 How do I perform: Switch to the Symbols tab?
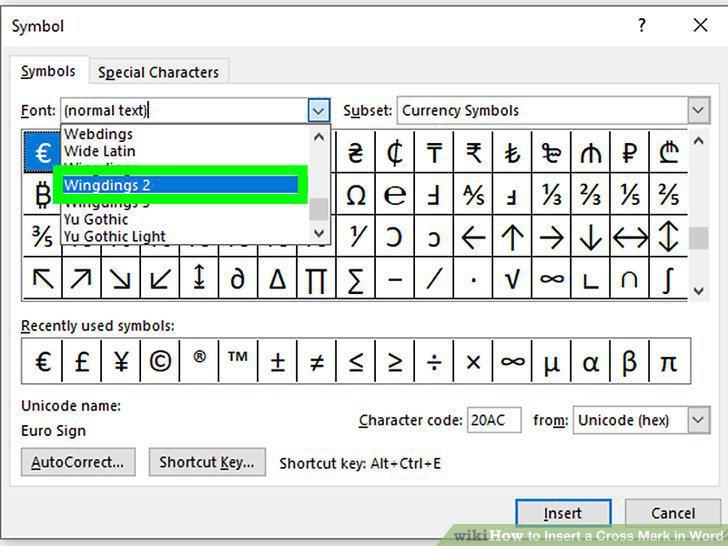pos(48,72)
